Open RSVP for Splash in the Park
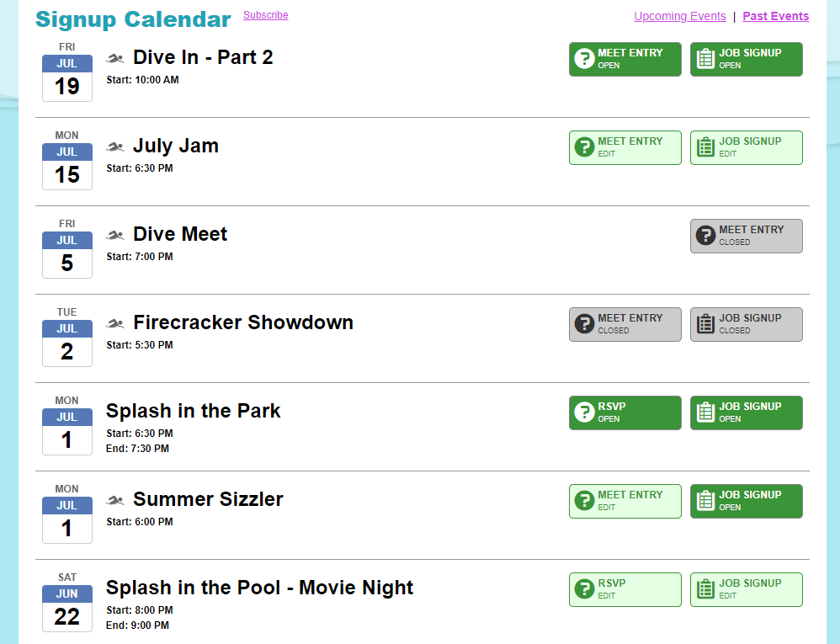 [x=625, y=412]
